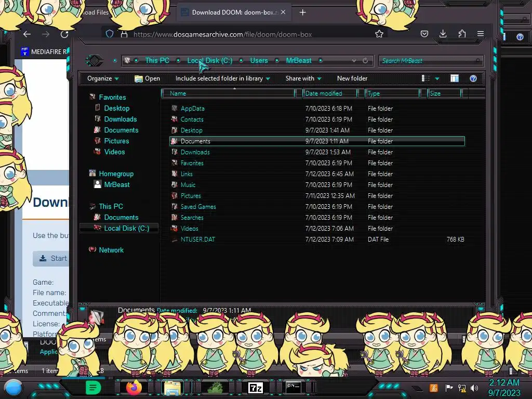Select This PC in breadcrumb

tap(157, 60)
